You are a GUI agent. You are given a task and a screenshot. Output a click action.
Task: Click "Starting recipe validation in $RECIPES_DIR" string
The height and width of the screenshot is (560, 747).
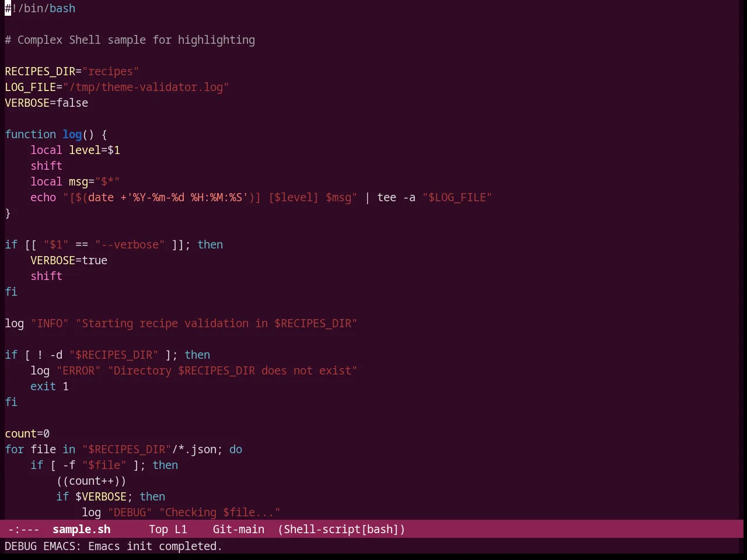pos(217,323)
